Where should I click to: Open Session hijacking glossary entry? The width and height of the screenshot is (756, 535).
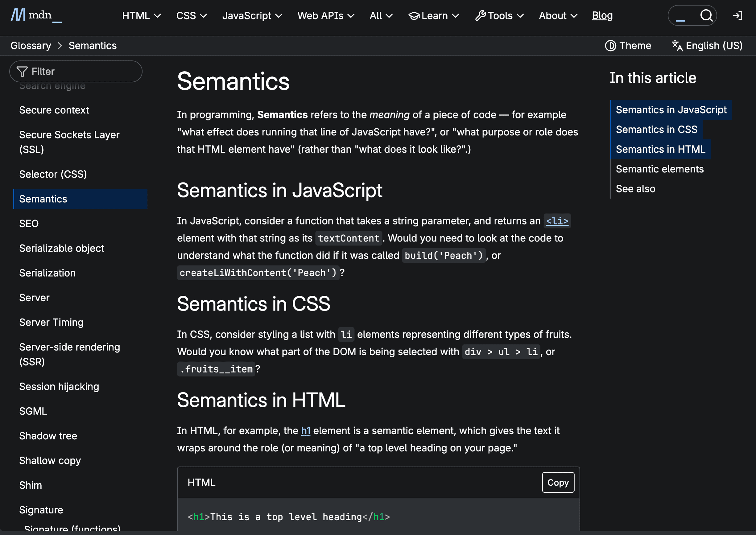(x=59, y=387)
